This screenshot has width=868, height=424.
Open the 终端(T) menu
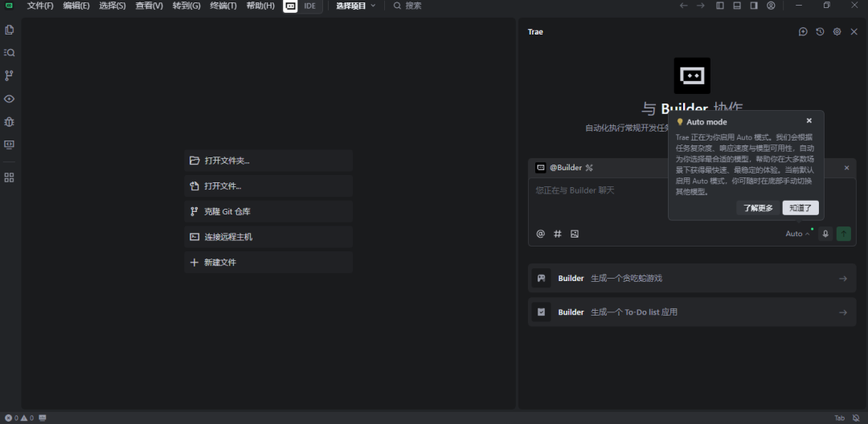(223, 6)
